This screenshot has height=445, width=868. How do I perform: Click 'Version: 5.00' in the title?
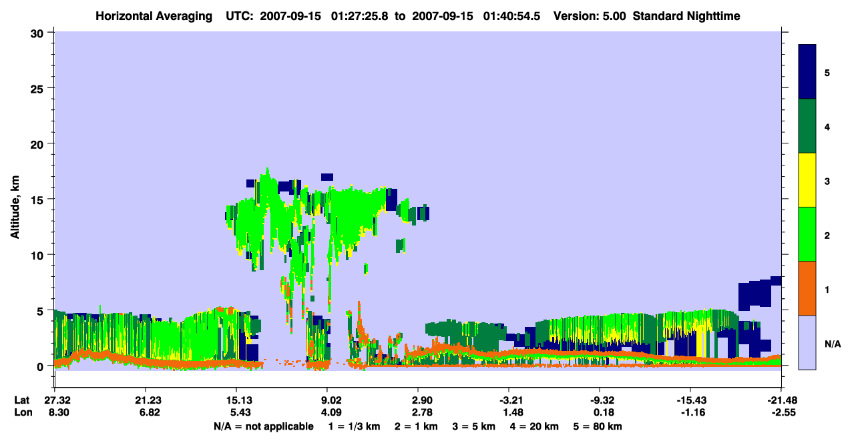(x=590, y=16)
